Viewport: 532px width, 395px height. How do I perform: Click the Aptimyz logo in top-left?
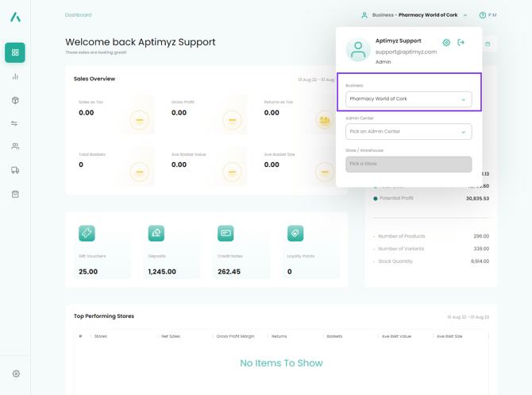pyautogui.click(x=15, y=16)
